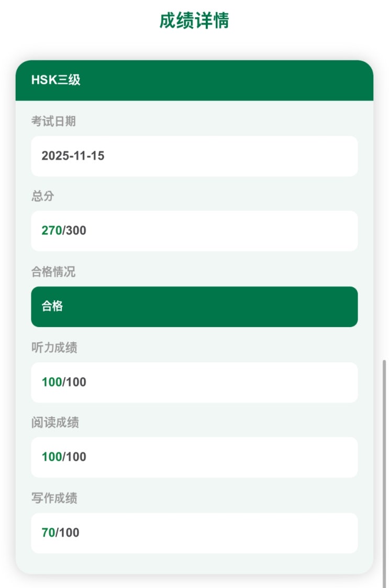This screenshot has width=389, height=588.
Task: Click the 写作成绩 label
Action: pos(54,498)
